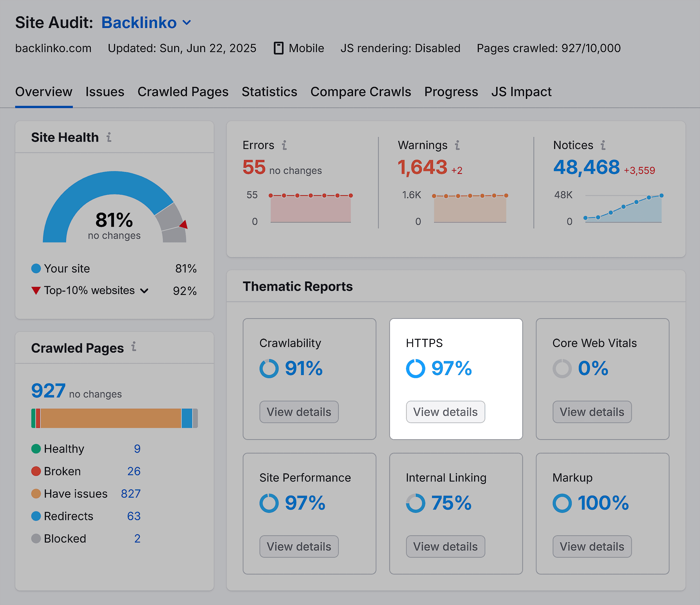Open the 63 Redirects count

point(134,516)
